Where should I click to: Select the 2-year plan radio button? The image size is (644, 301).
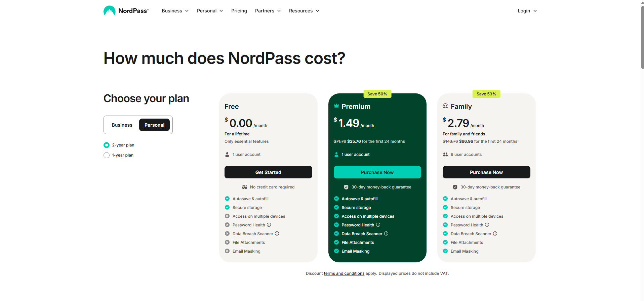click(106, 145)
